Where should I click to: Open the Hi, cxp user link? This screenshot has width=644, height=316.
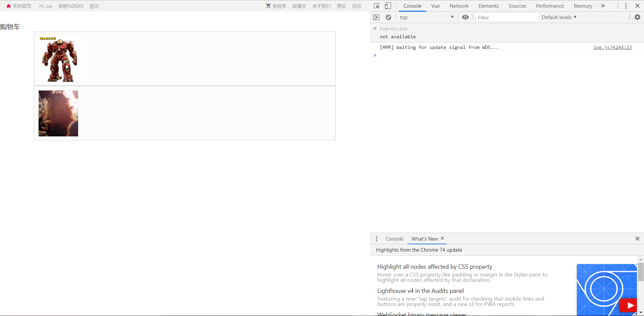[x=46, y=6]
